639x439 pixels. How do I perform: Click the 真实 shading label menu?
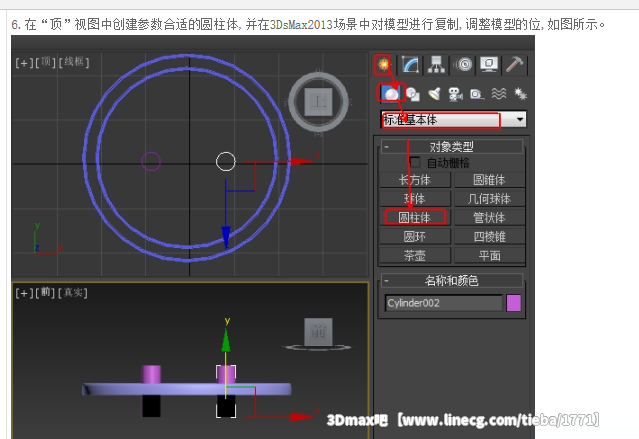coord(73,293)
